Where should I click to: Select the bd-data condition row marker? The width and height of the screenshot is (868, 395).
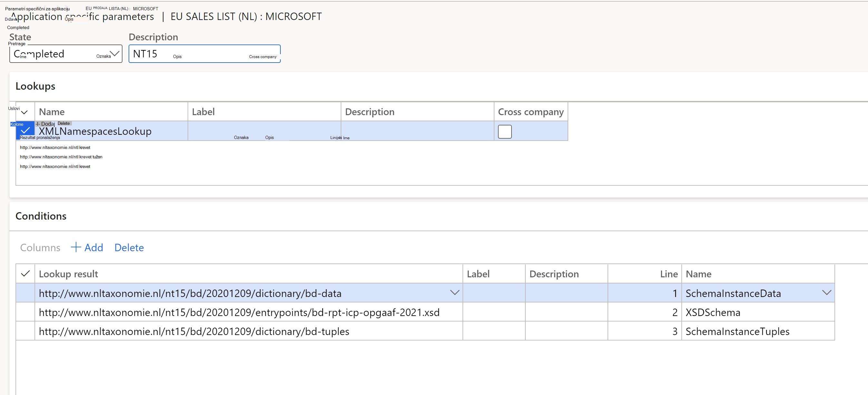tap(25, 293)
